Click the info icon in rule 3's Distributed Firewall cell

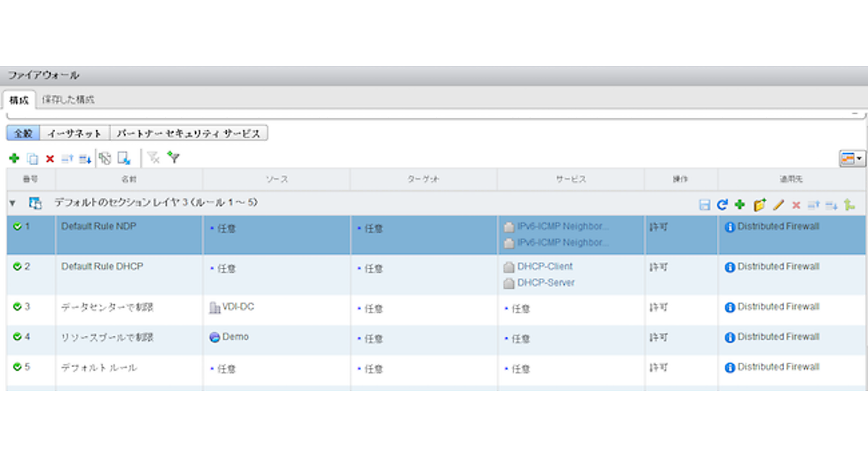click(x=730, y=308)
